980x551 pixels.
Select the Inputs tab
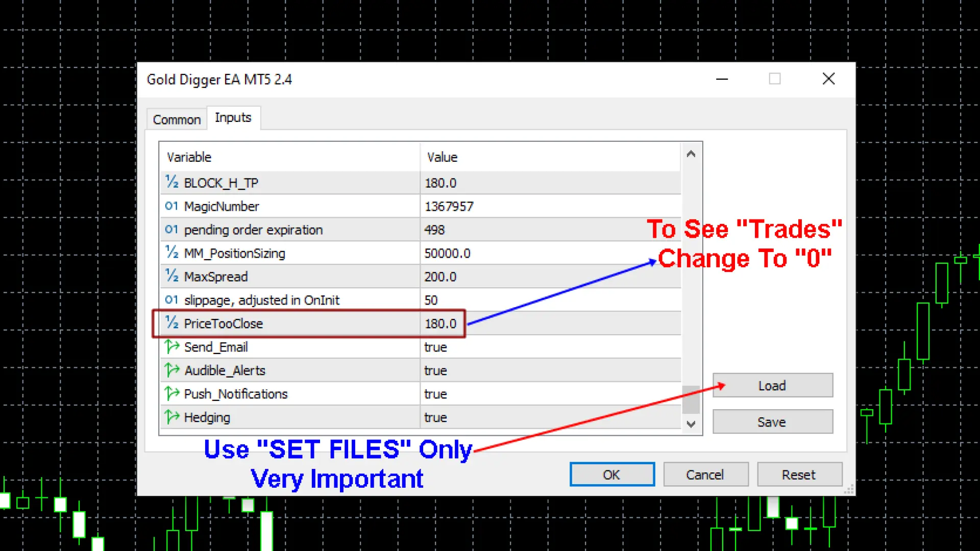[x=233, y=118]
